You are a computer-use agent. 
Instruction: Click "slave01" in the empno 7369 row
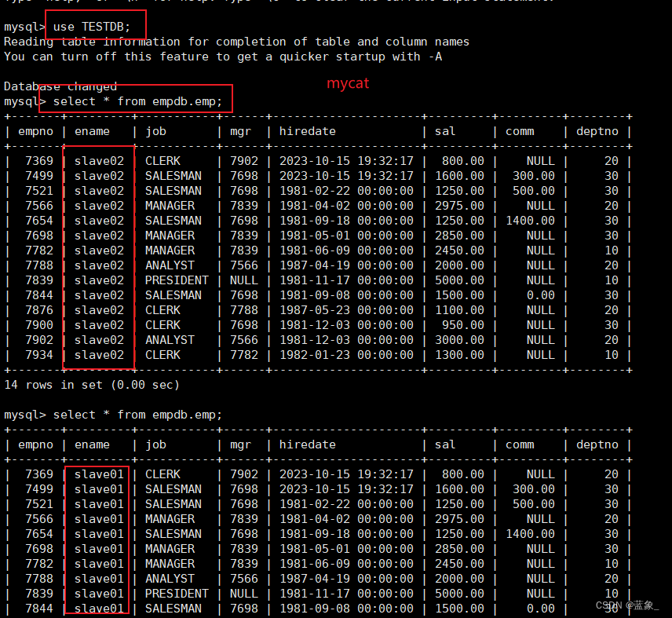99,474
